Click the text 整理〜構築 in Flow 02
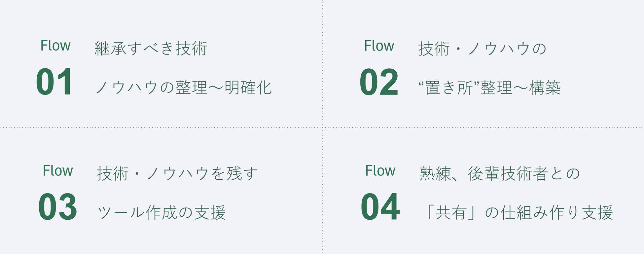The image size is (644, 254). (520, 88)
